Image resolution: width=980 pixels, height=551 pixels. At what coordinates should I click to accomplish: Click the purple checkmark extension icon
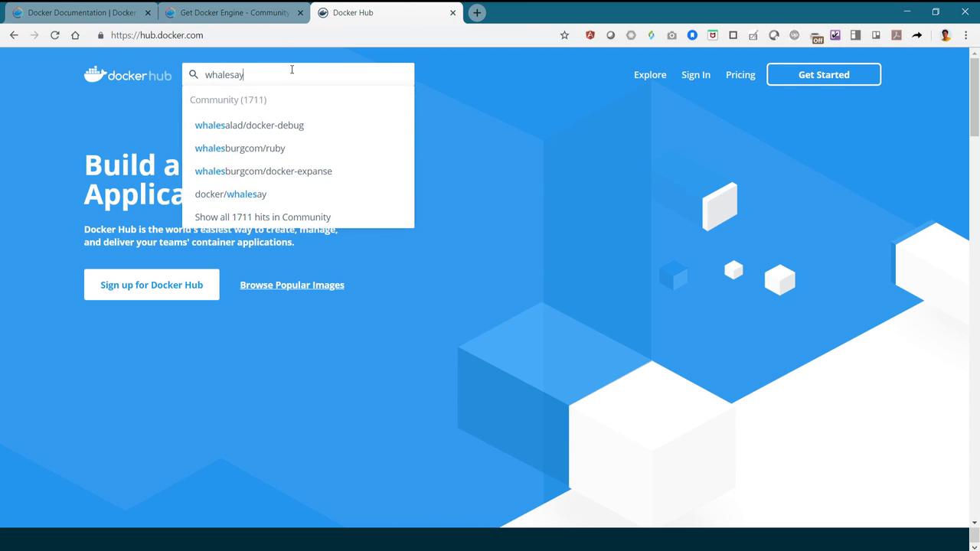(x=835, y=35)
